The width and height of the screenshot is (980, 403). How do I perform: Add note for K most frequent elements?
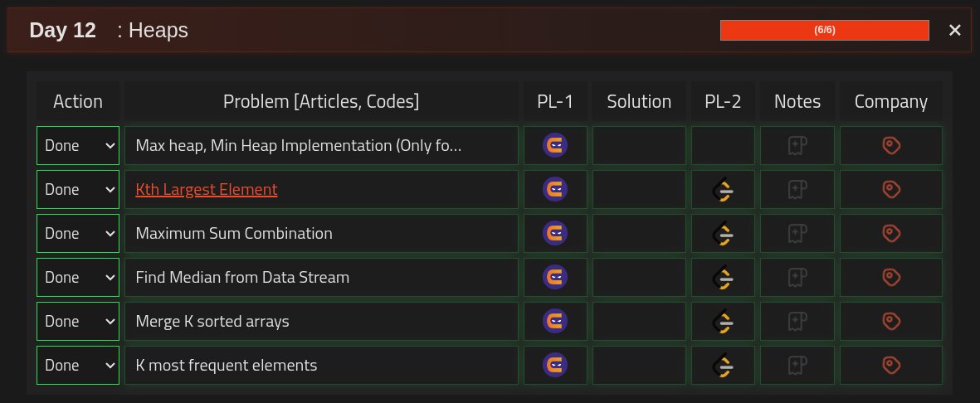pyautogui.click(x=797, y=365)
